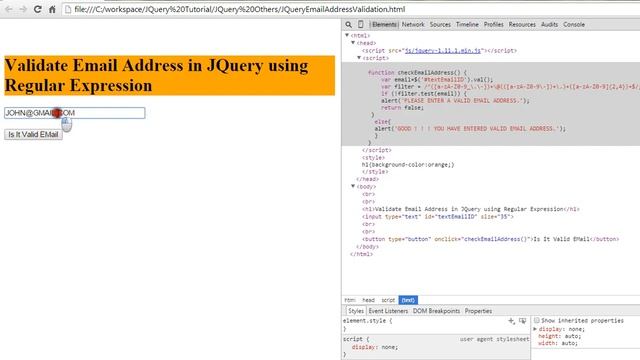Open the browser home page icon

(52, 9)
